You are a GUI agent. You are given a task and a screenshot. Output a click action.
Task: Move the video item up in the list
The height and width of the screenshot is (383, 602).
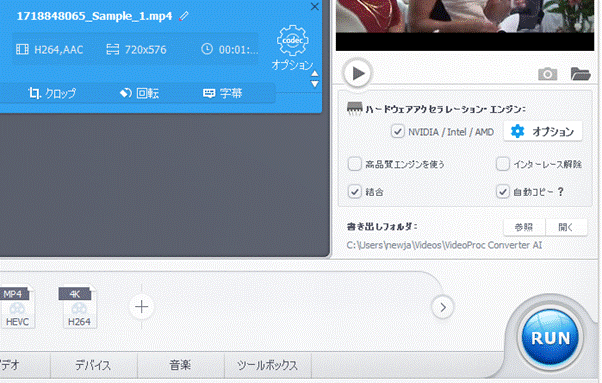315,73
